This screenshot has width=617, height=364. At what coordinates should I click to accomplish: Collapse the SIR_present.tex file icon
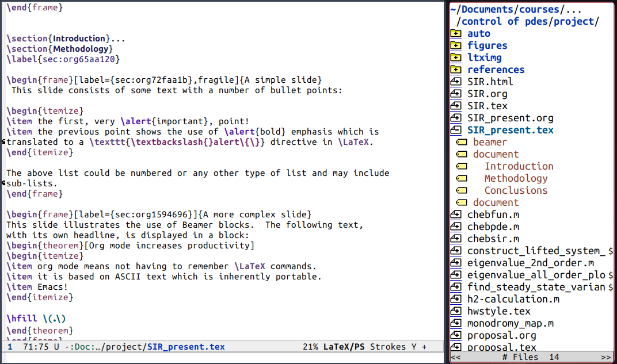pos(456,130)
